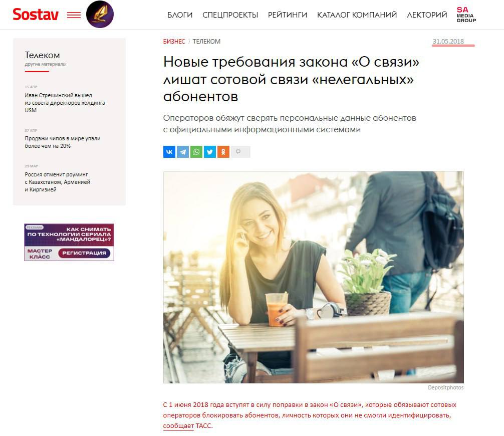Click the round golden award logo

pos(100,14)
